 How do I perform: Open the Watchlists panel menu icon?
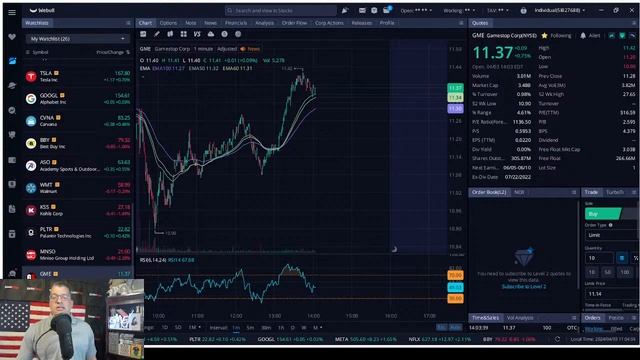click(x=128, y=23)
